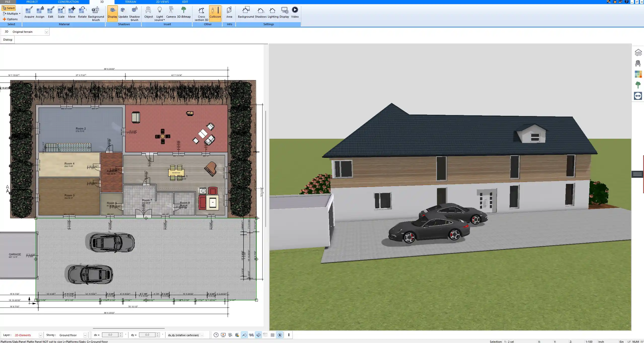Image resolution: width=644 pixels, height=343 pixels.
Task: Click the Update shadows icon
Action: pyautogui.click(x=123, y=12)
